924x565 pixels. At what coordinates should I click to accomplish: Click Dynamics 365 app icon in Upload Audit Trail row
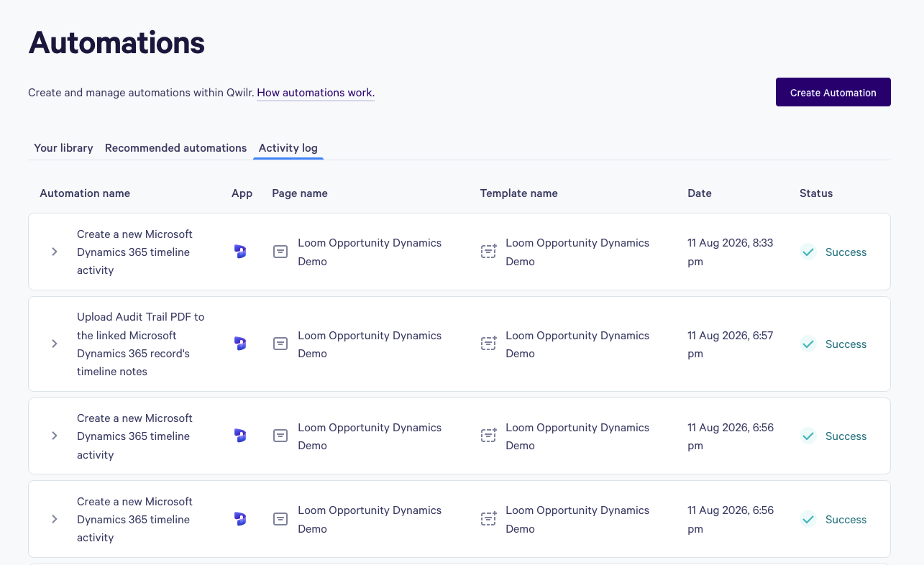(240, 344)
